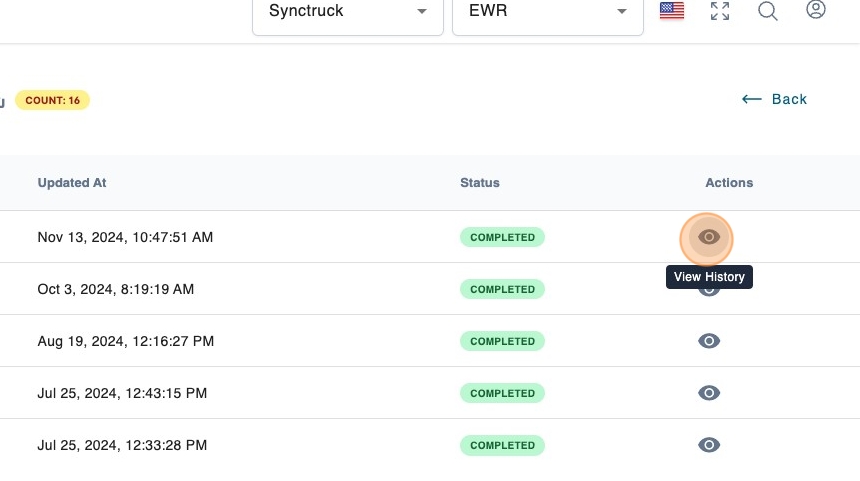
Task: Click COMPLETED status badge for Nov 13 row
Action: click(502, 237)
